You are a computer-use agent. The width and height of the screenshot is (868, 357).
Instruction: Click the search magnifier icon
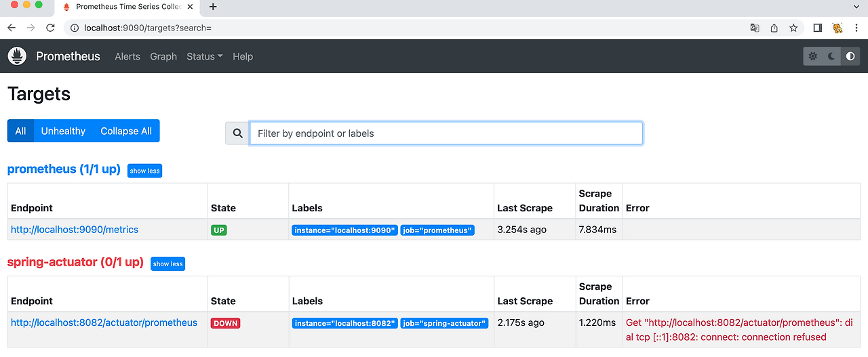tap(237, 133)
